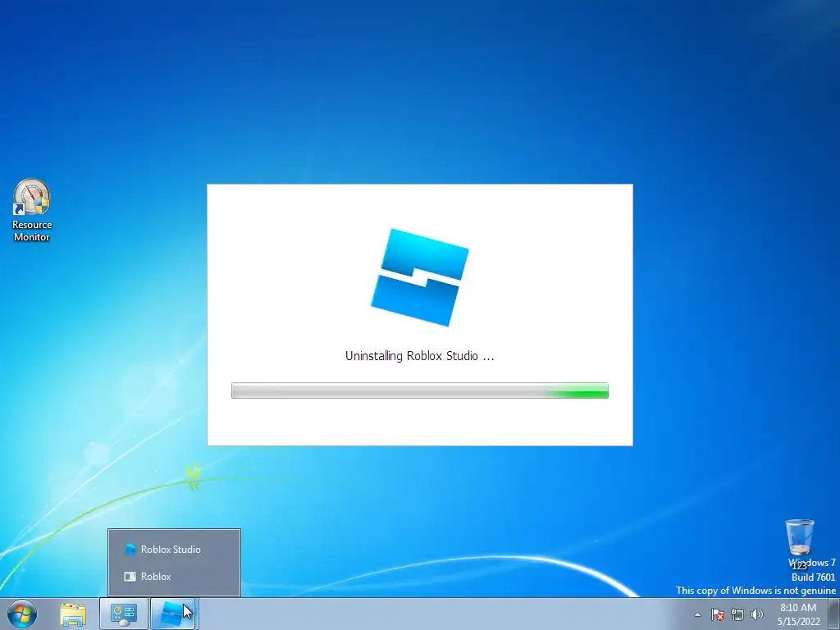Select the Show desktop button at the taskbar edge
This screenshot has height=630, width=840.
[x=834, y=614]
